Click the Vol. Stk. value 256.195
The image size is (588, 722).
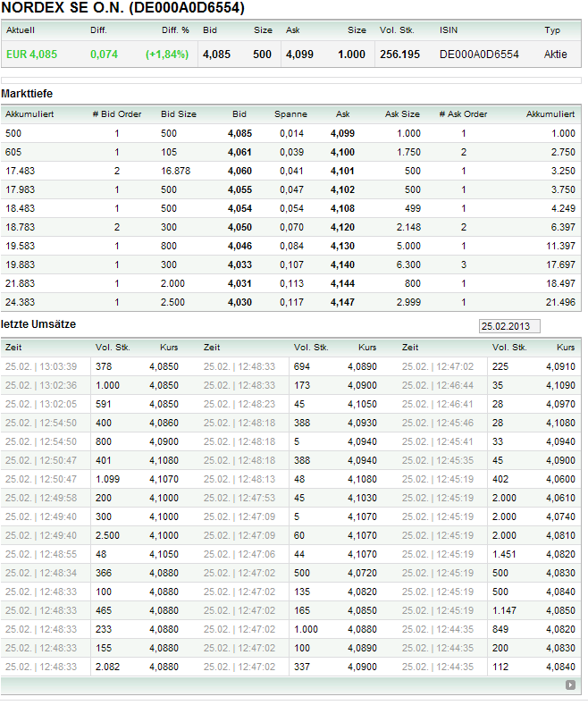click(399, 55)
